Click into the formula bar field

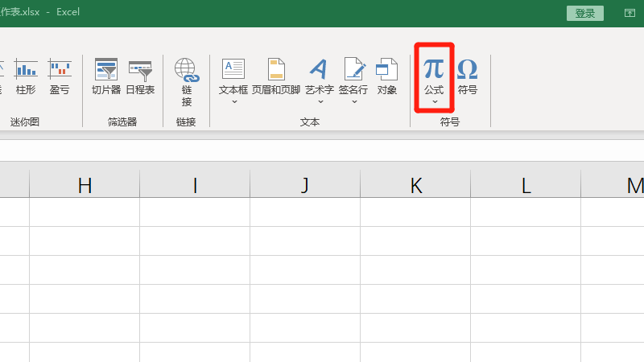coord(322,150)
